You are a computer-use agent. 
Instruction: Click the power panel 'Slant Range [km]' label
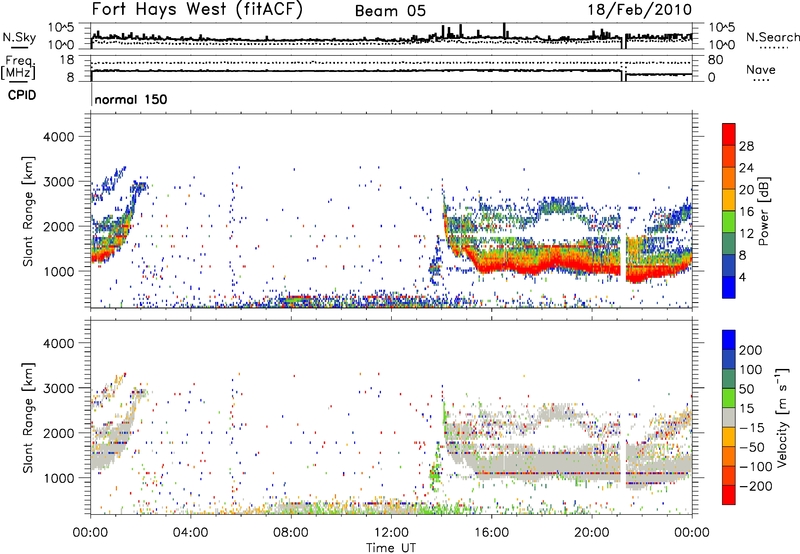click(x=28, y=211)
